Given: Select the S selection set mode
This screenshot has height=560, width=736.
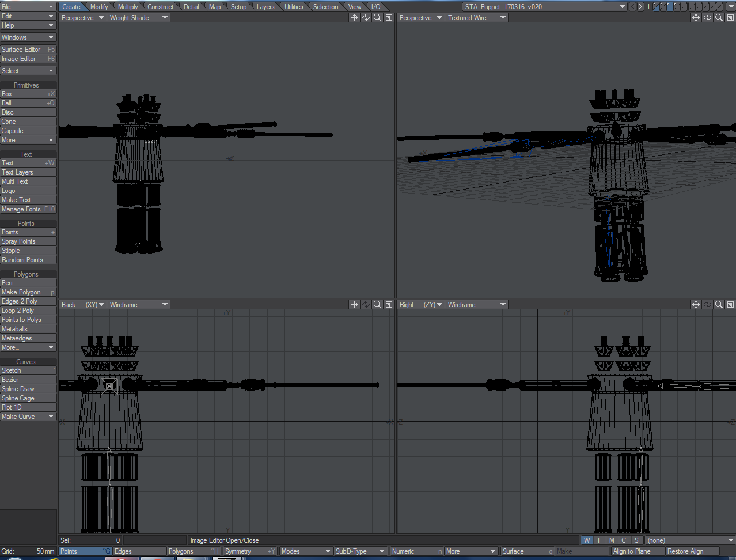Looking at the screenshot, I should [x=637, y=540].
